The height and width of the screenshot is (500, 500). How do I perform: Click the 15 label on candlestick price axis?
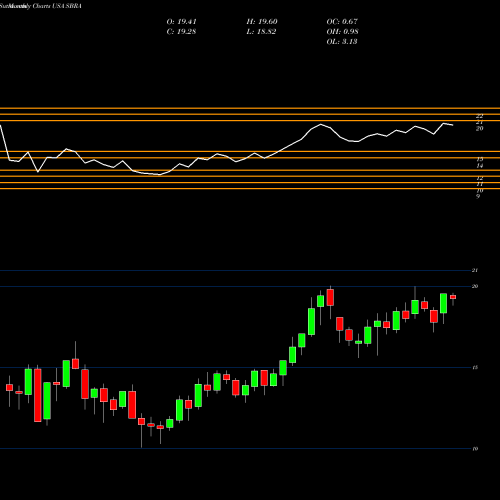point(475,368)
